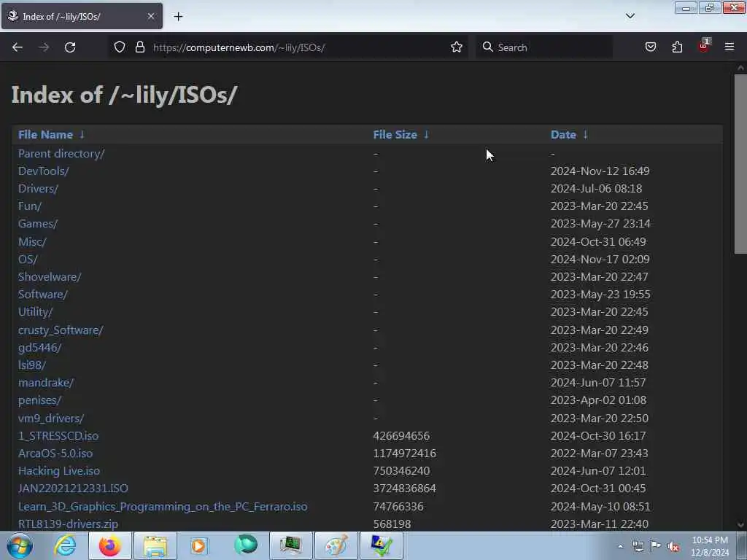Download JAN22021212331.ISO
747x560 pixels.
click(x=73, y=489)
